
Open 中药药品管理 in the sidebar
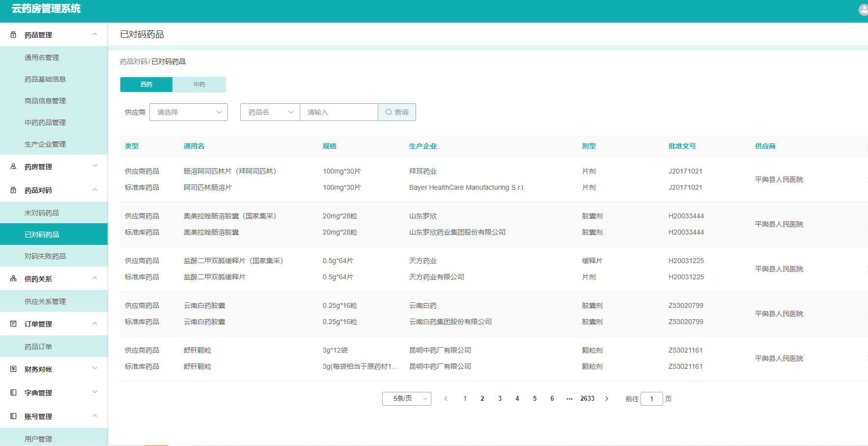(54, 122)
